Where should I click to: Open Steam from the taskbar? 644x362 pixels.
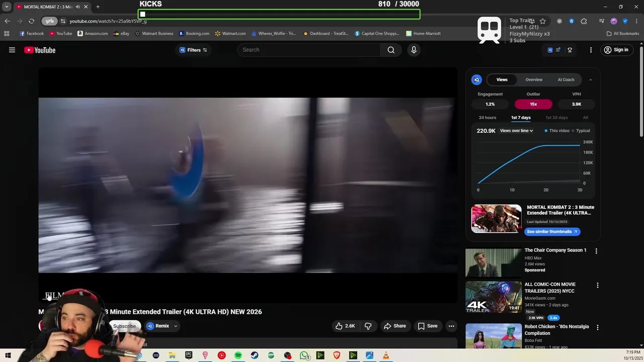pyautogui.click(x=254, y=355)
